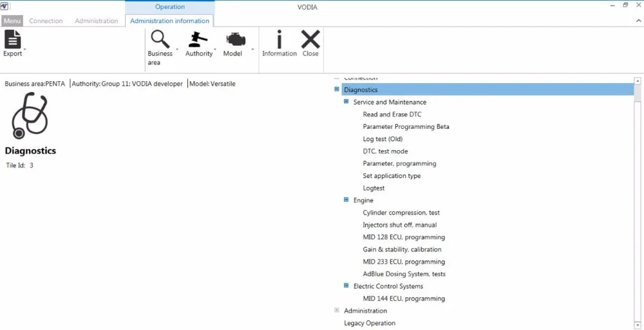
Task: Collapse the Service and Maintenance node
Action: (x=346, y=101)
